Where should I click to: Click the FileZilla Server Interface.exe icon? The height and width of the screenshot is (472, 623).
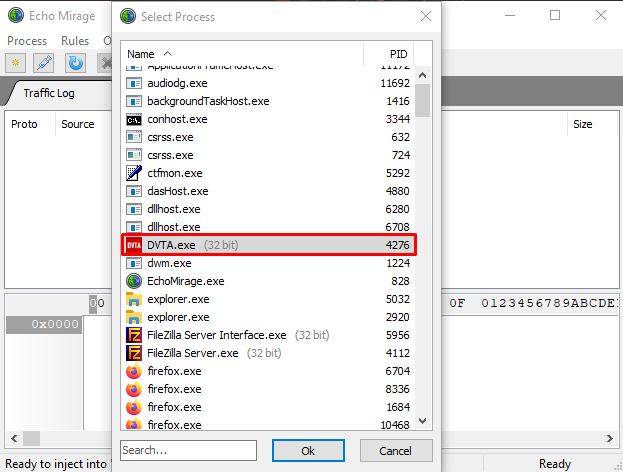click(x=134, y=335)
